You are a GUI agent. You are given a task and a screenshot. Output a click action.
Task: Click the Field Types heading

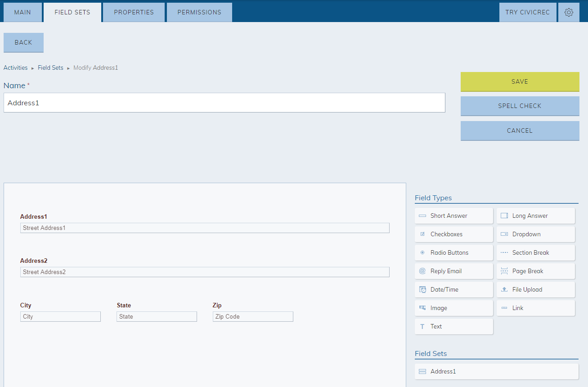[x=433, y=198]
